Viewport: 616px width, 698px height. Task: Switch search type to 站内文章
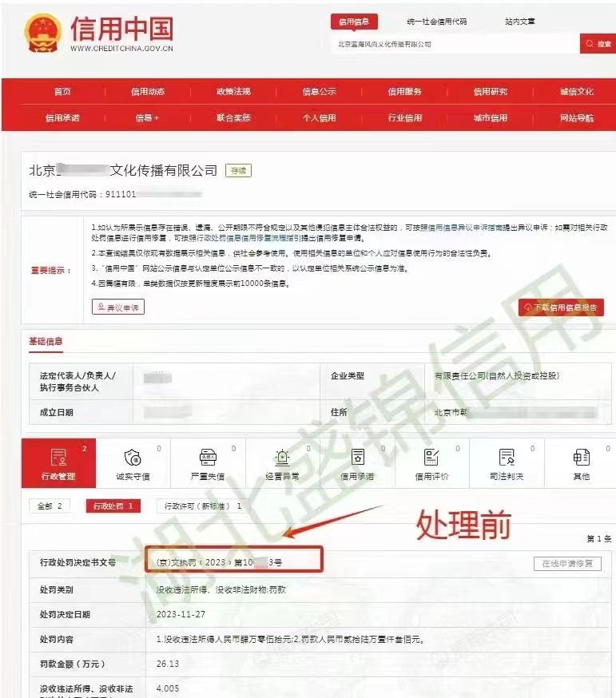pos(520,22)
